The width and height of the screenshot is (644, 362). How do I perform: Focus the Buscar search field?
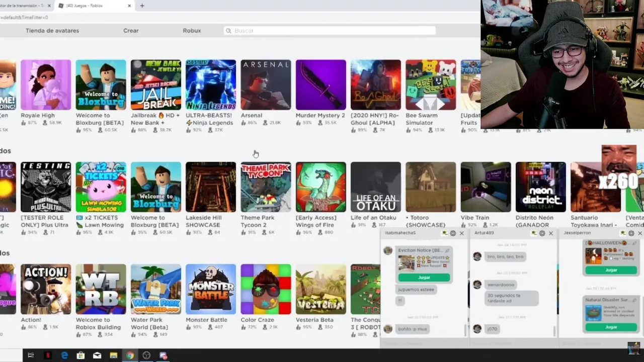coord(330,31)
